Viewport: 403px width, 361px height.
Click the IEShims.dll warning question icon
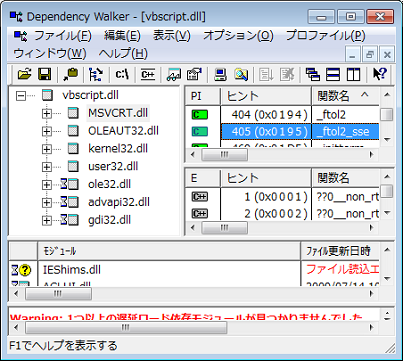click(25, 270)
